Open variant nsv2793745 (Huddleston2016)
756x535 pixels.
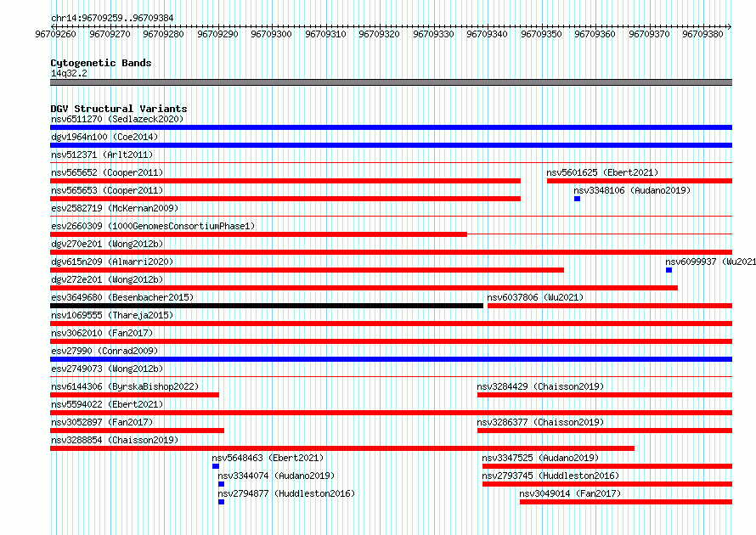(550, 476)
